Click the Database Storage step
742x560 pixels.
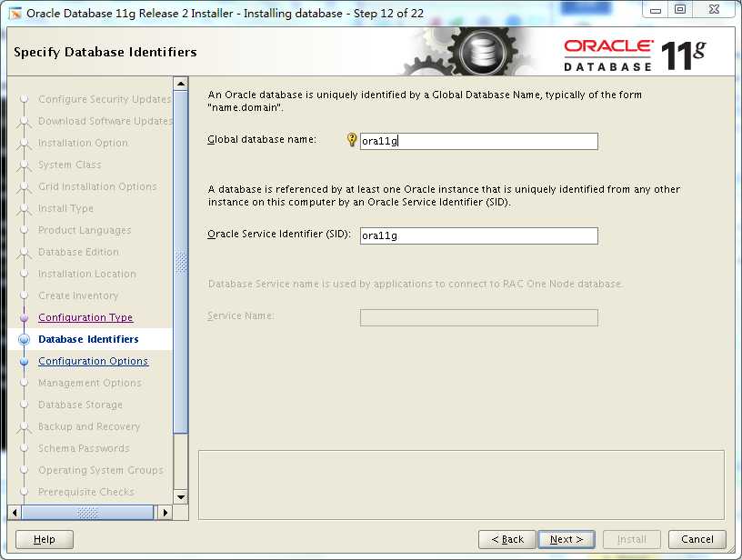80,405
